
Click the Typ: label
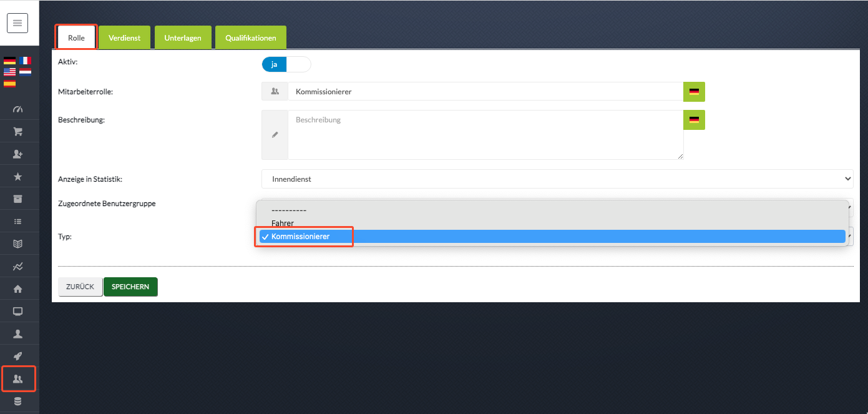[65, 237]
